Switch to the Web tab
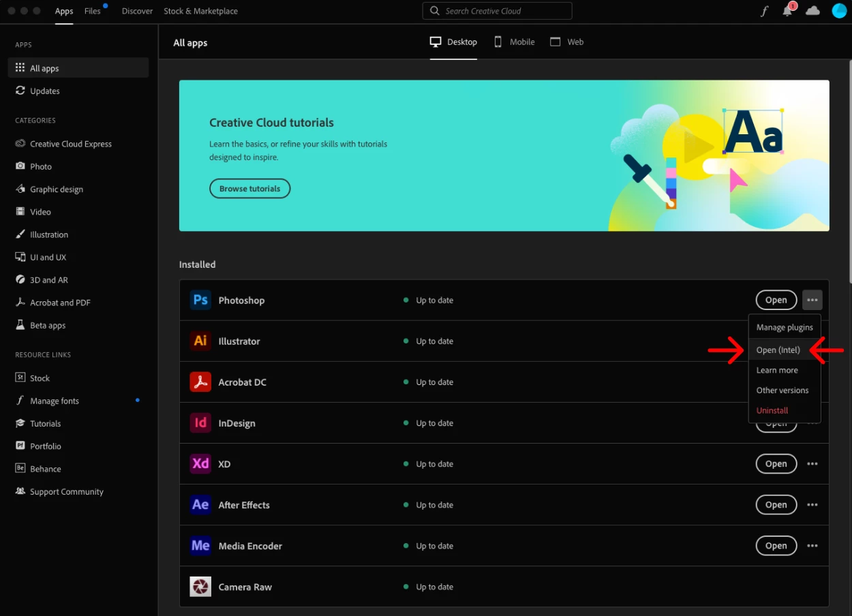852x616 pixels. click(567, 42)
